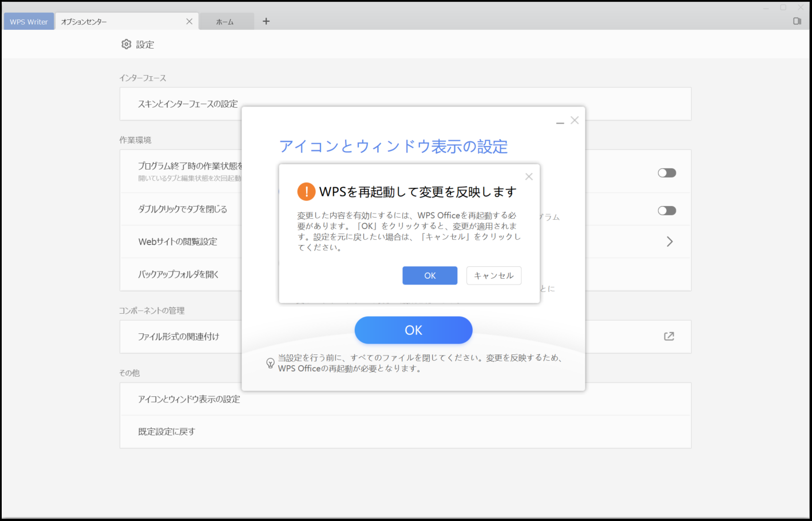The width and height of the screenshot is (812, 521).
Task: Click the blue アイコンとウィンドウ表示の設定 dialog title
Action: click(x=393, y=147)
